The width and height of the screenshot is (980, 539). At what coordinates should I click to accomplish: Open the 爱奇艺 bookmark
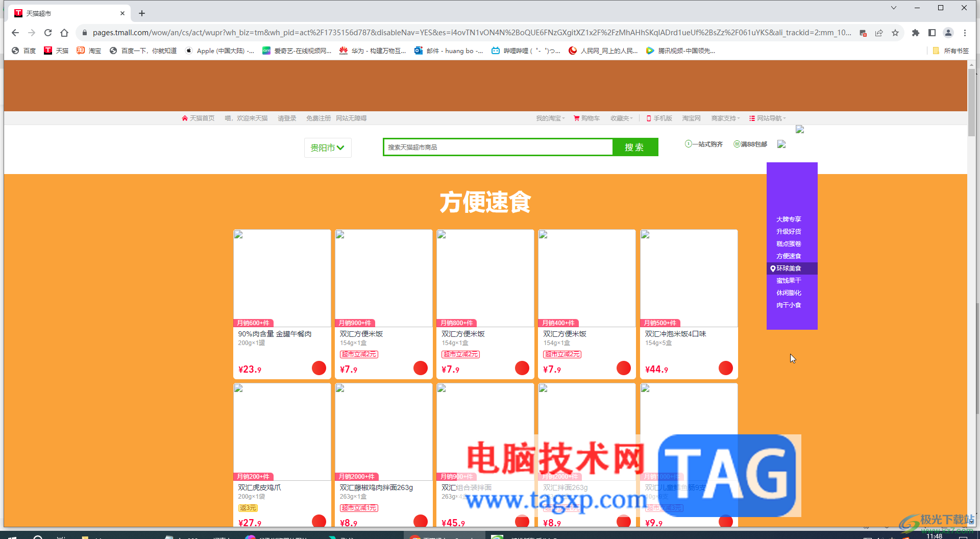(297, 51)
